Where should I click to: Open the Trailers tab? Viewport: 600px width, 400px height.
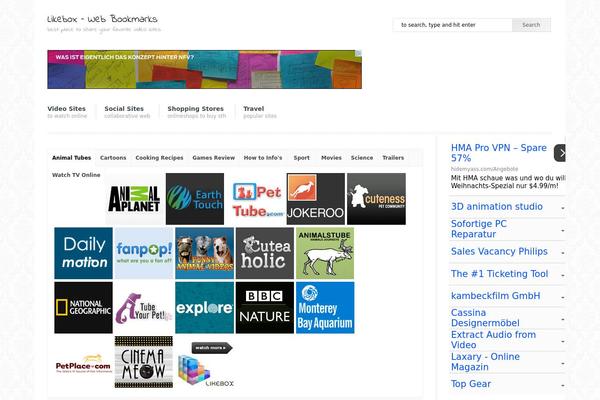tap(393, 158)
